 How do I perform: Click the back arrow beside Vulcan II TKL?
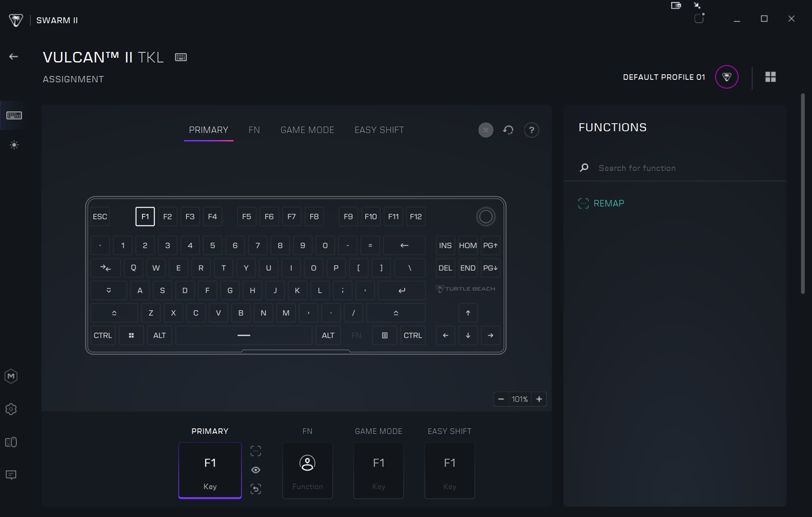(14, 57)
